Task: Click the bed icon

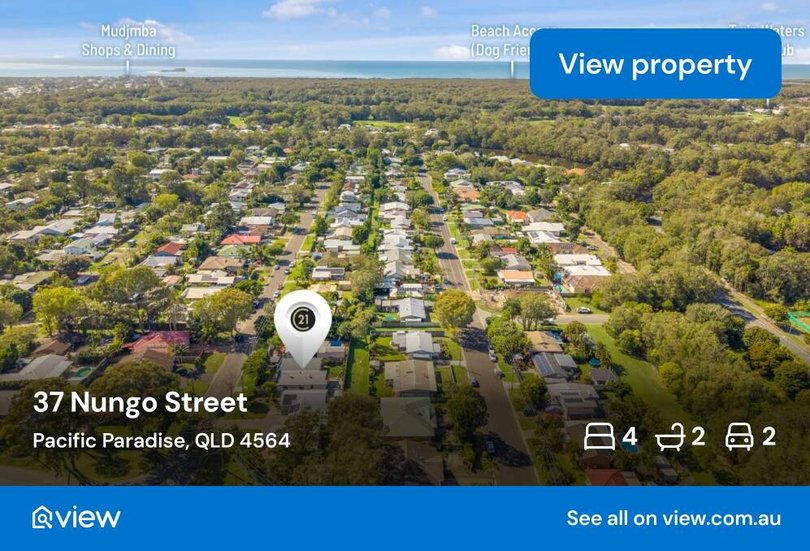Action: 599,437
